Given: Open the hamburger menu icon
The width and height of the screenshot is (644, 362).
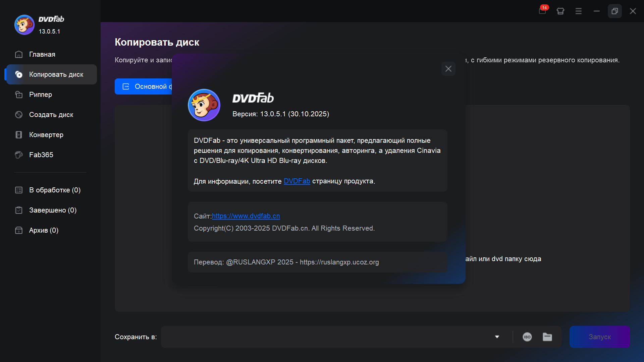Looking at the screenshot, I should click(x=578, y=11).
